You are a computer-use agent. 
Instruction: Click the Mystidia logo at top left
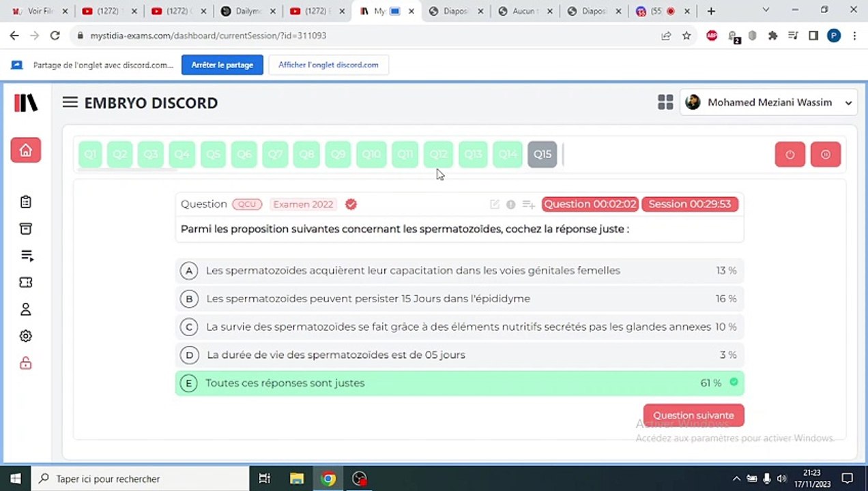coord(26,103)
